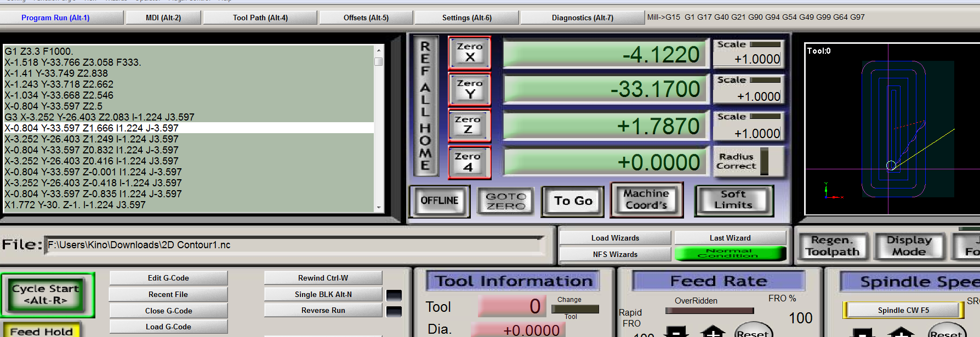
Task: Zero the 4th axis
Action: (469, 162)
